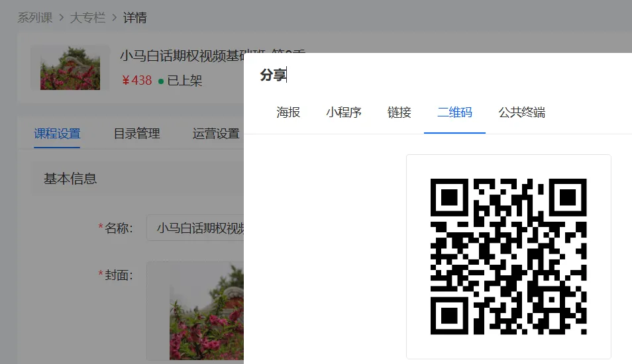Click the 基本信息 section heading

click(x=70, y=179)
